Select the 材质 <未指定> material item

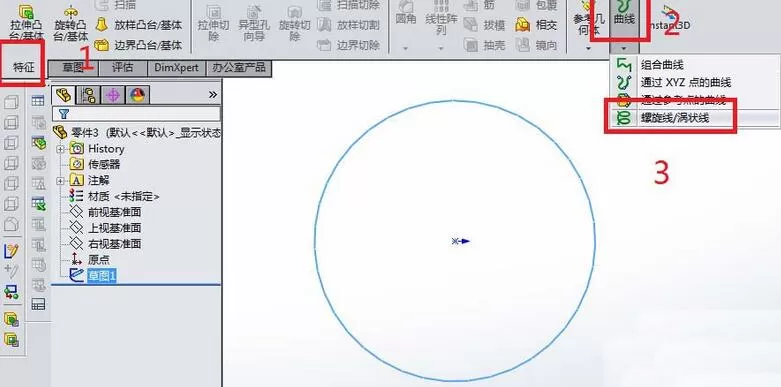(115, 196)
